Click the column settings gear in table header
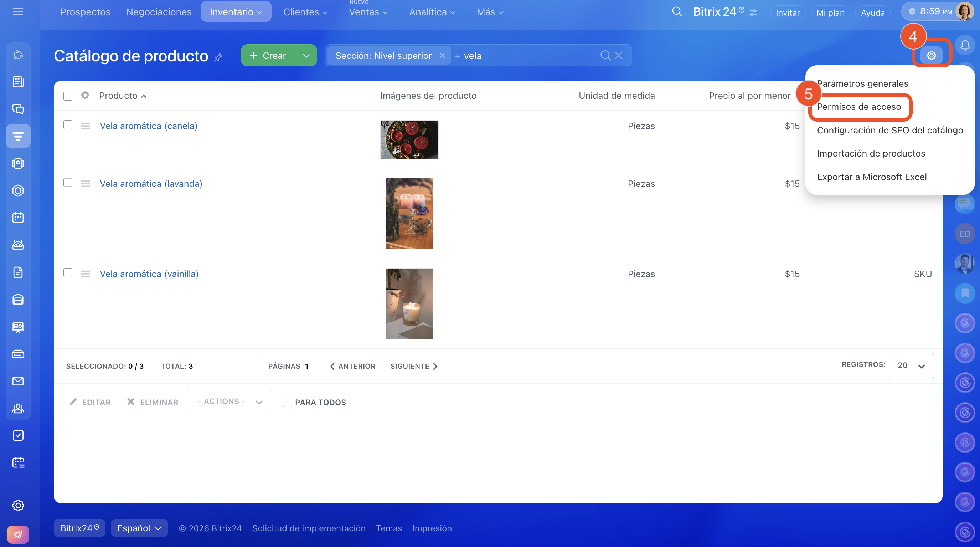 [x=85, y=96]
